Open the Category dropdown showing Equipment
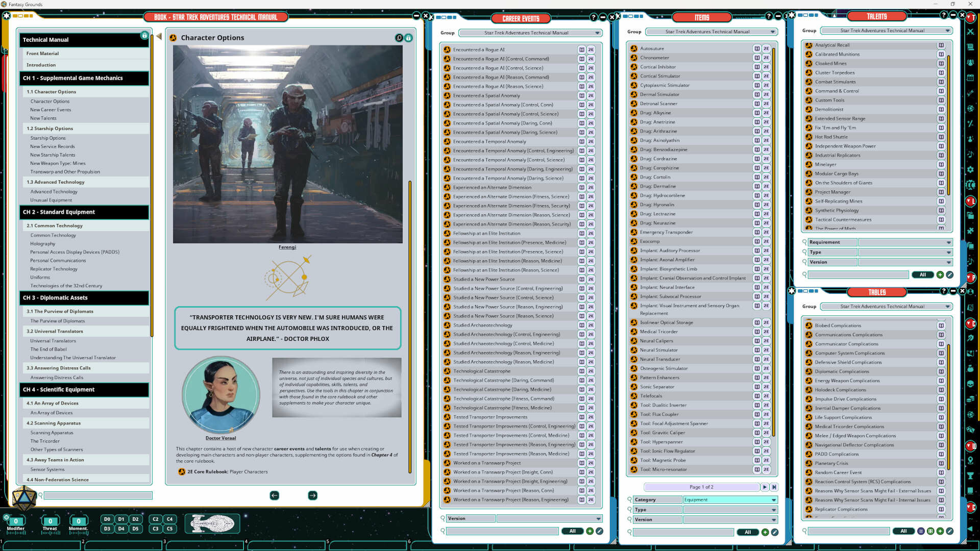 click(730, 499)
